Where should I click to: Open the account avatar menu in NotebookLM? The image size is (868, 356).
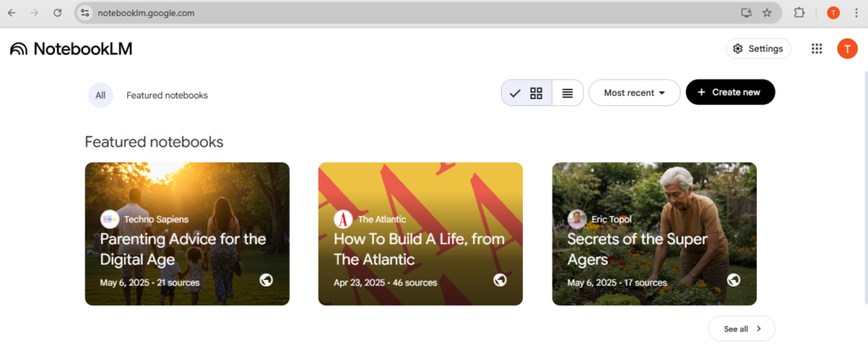point(847,49)
